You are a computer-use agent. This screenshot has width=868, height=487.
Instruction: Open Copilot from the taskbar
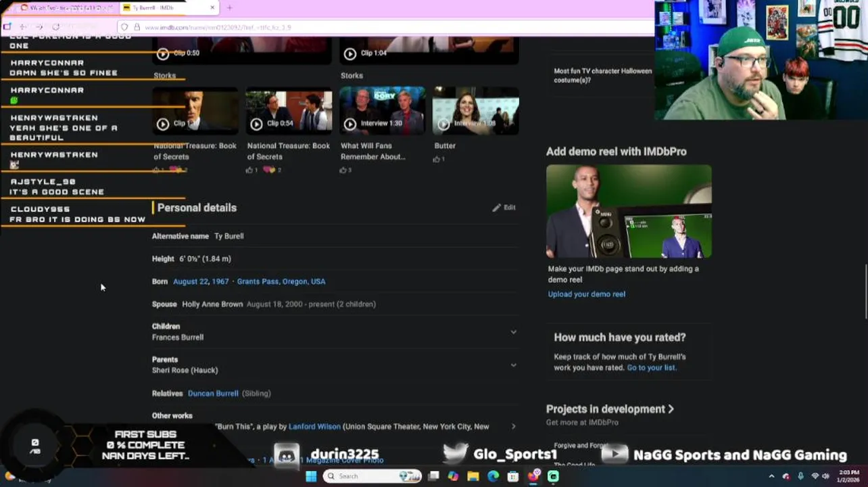454,476
